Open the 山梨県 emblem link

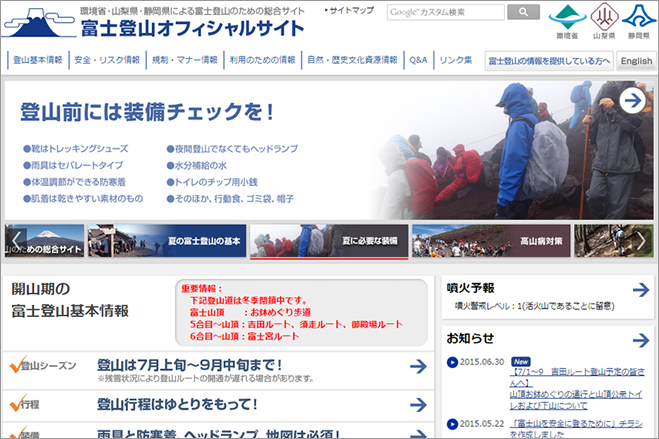tap(604, 22)
